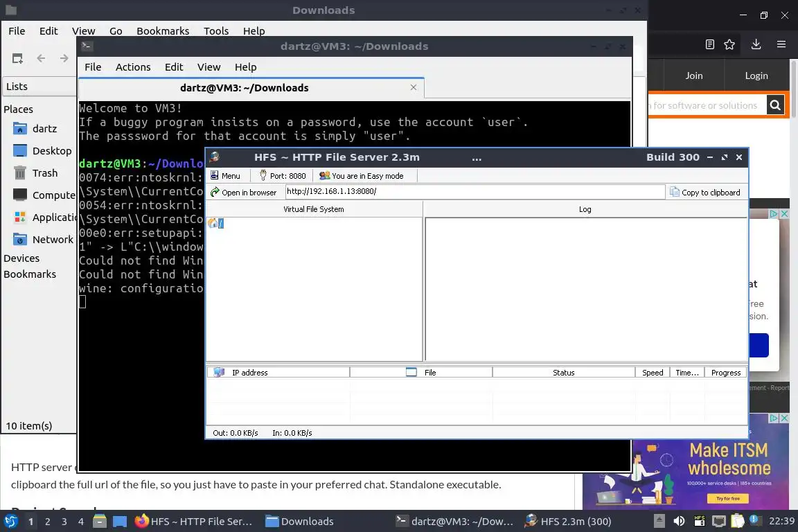The width and height of the screenshot is (798, 532).
Task: Click the Progress column header
Action: (x=726, y=373)
